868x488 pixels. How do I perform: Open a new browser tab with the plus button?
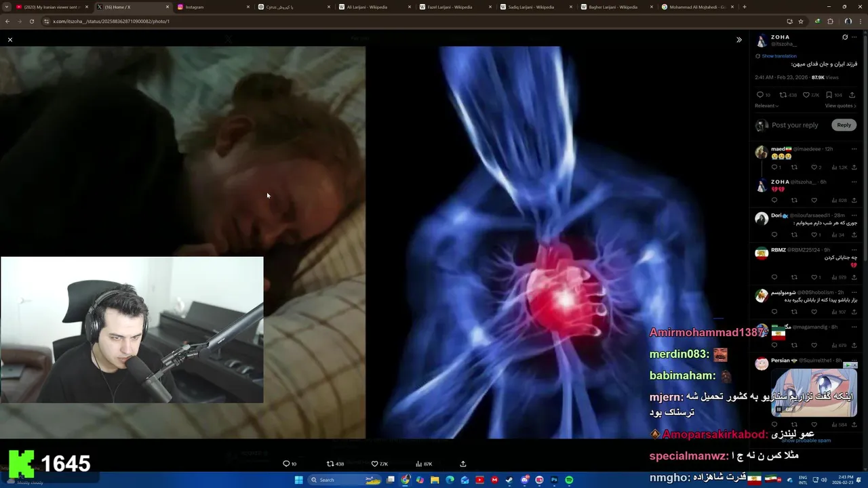pyautogui.click(x=745, y=7)
